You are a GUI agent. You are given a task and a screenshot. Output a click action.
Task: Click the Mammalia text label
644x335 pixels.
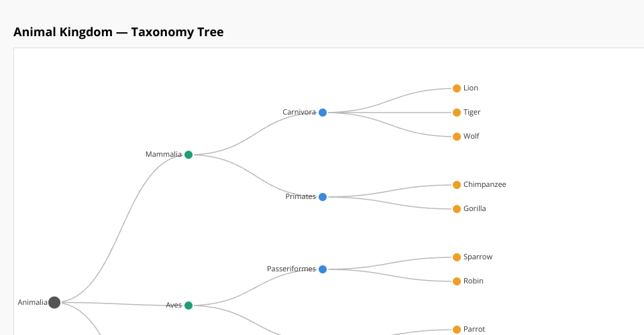click(163, 154)
